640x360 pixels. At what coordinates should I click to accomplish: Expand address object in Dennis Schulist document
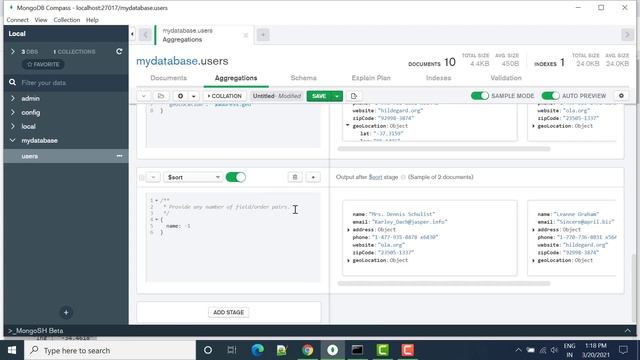tap(349, 230)
